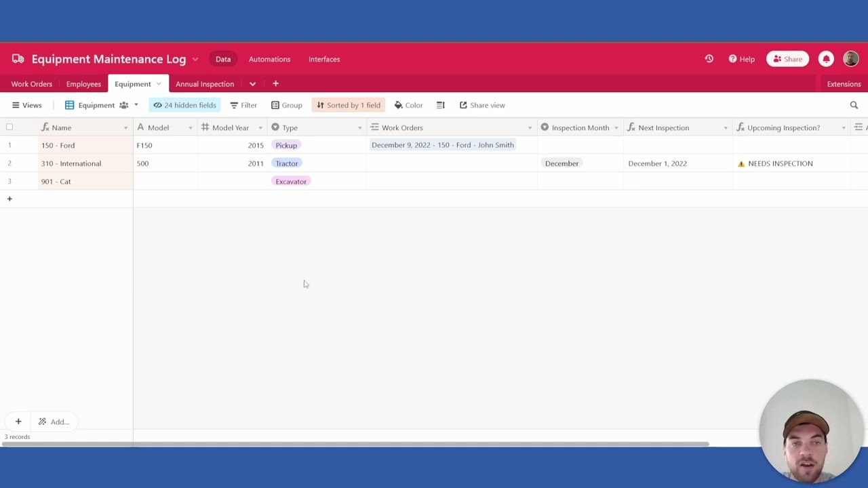
Task: Open base history clock icon
Action: tap(709, 59)
